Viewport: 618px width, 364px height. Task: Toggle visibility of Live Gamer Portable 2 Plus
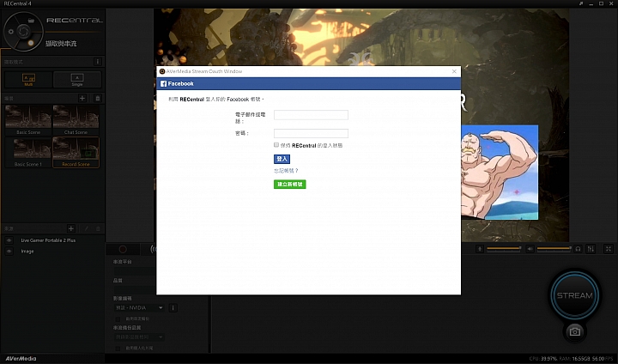[x=9, y=240]
